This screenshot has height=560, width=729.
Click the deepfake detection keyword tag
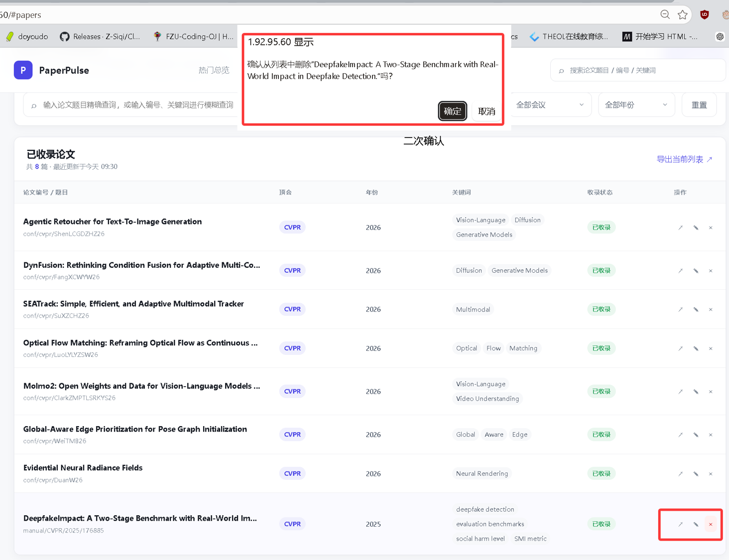click(x=485, y=509)
